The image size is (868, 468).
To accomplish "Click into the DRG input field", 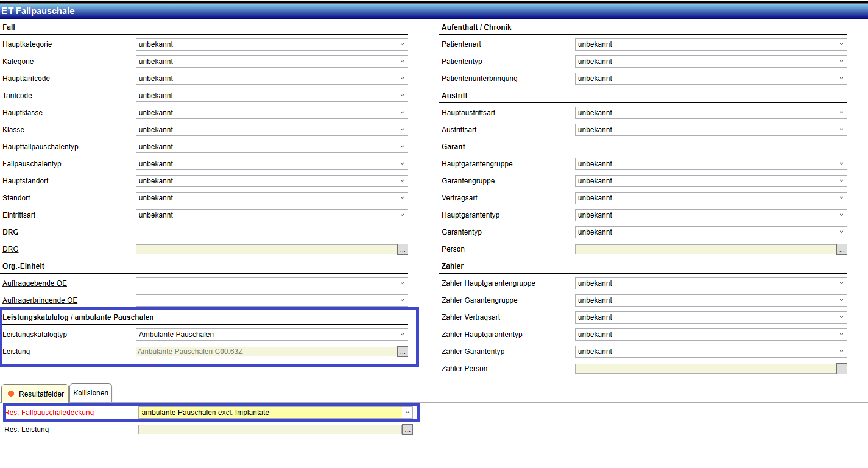I will (x=266, y=249).
